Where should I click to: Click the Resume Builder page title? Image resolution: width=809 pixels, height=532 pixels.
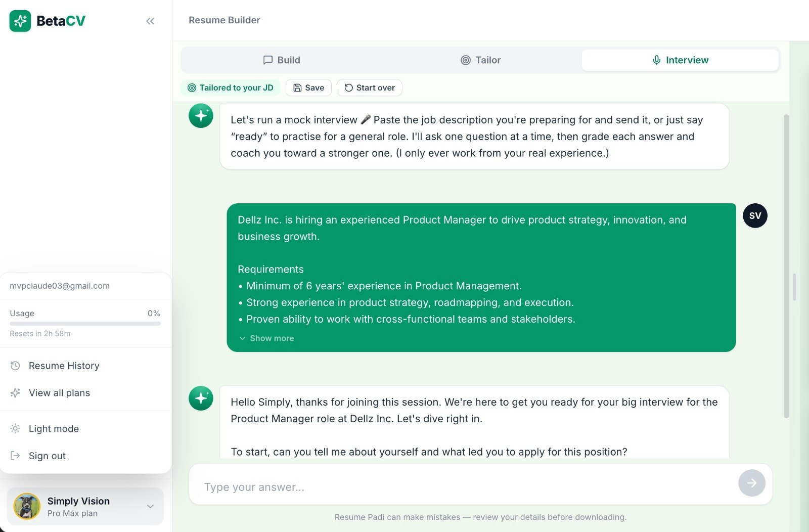(224, 20)
